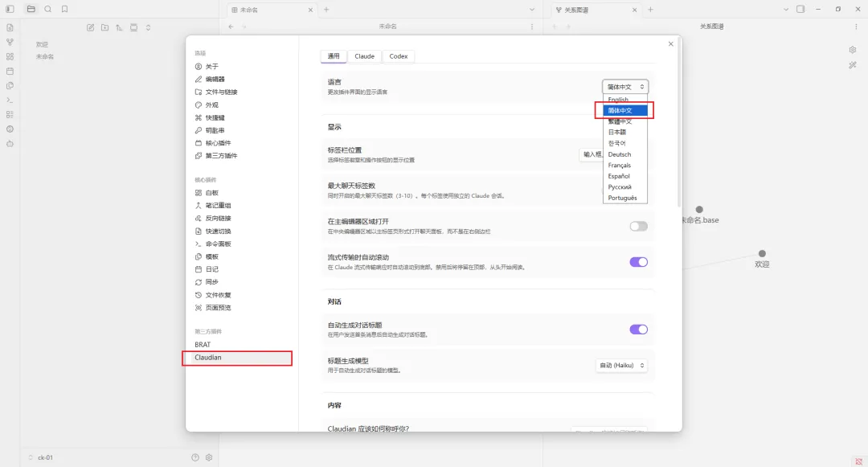Choose 日本語 from the language list
The height and width of the screenshot is (467, 868).
625,133
